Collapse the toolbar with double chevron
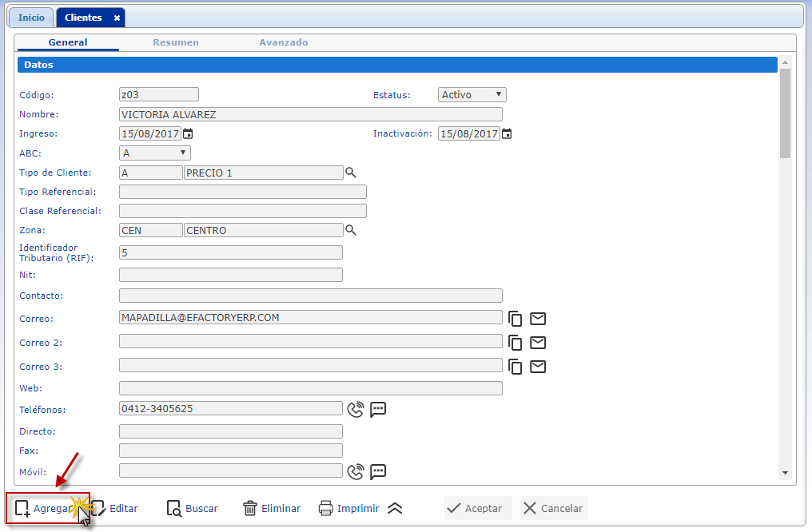 tap(395, 508)
